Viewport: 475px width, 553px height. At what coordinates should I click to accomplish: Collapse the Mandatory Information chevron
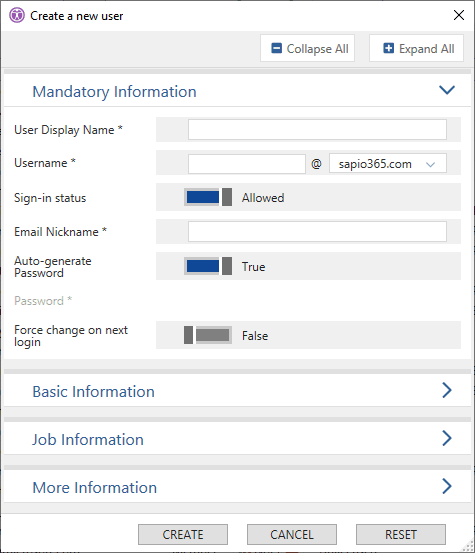pyautogui.click(x=447, y=90)
